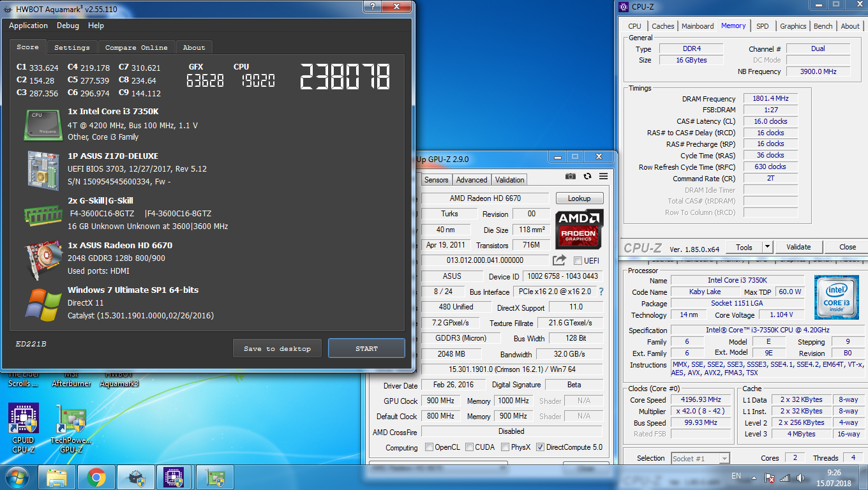Click the CPU-Z Validate button
The width and height of the screenshot is (868, 490).
pos(798,247)
